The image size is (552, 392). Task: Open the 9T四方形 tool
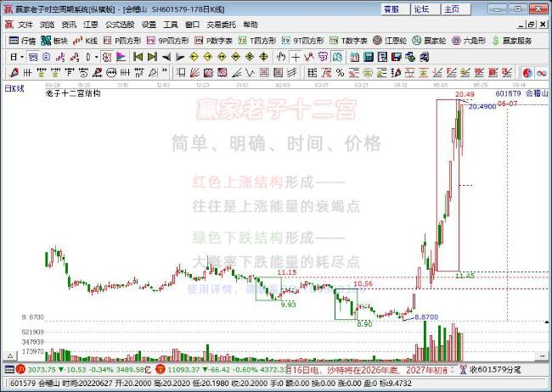(x=303, y=41)
